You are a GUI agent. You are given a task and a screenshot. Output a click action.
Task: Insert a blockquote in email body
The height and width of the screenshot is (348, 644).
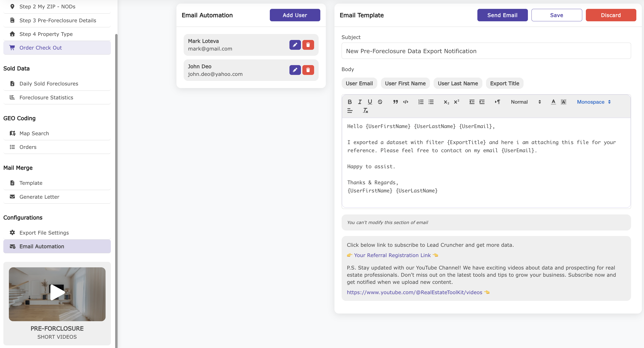[395, 102]
